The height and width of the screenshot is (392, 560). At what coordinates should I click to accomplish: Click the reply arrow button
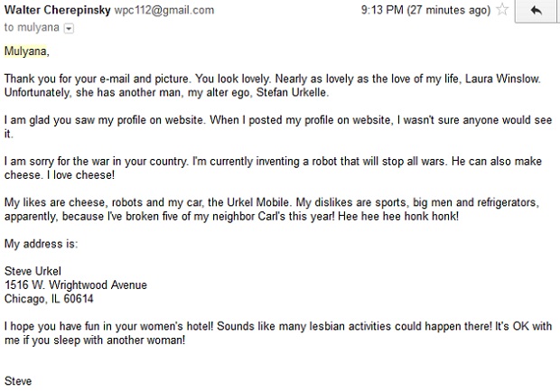(x=536, y=11)
